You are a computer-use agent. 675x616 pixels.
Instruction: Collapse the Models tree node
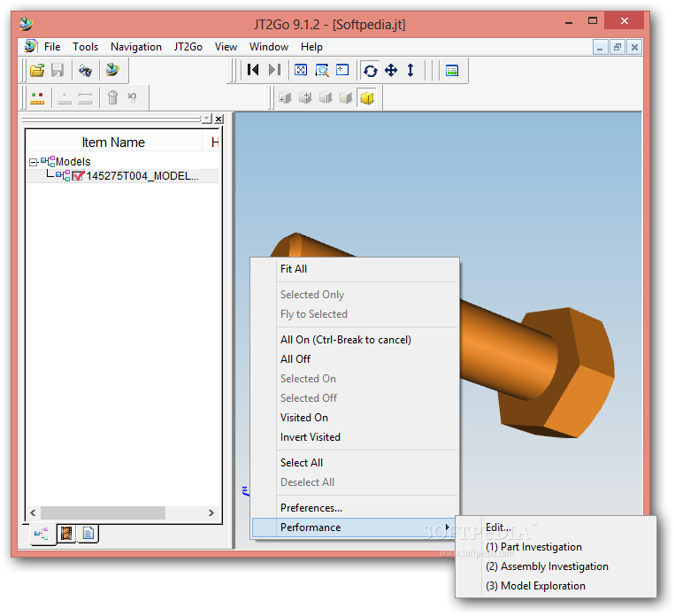(33, 162)
